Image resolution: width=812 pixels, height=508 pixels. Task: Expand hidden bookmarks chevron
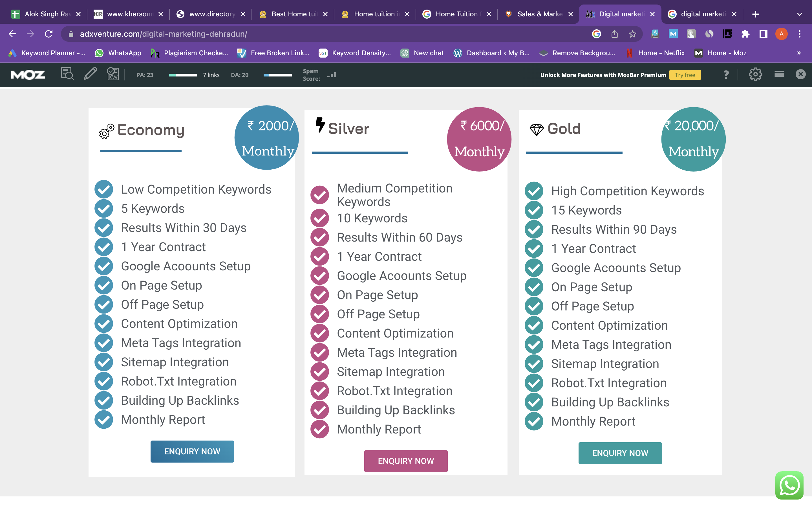799,53
